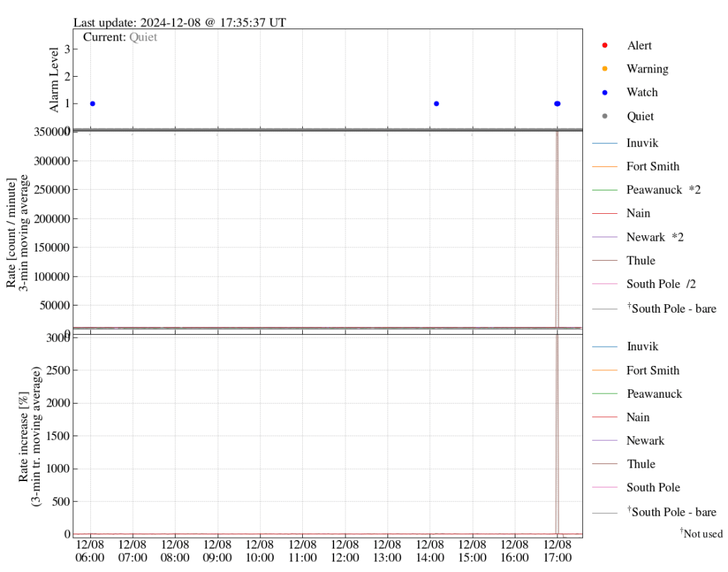Click the orange Warning legend dot
The image size is (728, 572).
click(604, 69)
